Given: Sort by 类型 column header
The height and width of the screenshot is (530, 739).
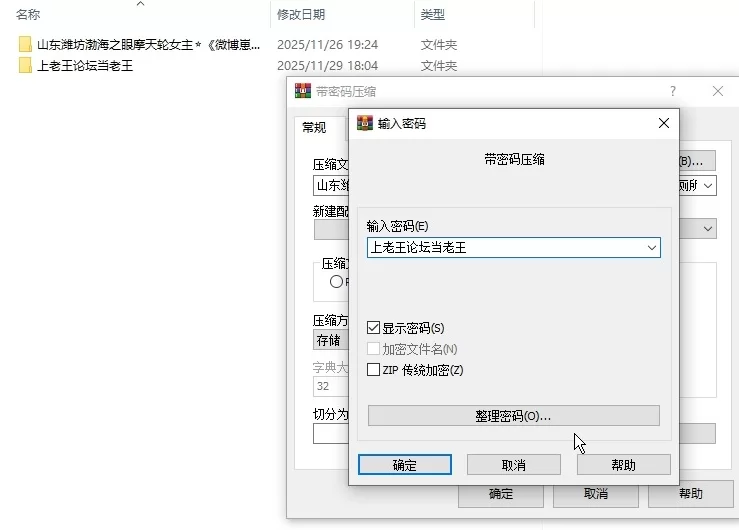Looking at the screenshot, I should 432,15.
